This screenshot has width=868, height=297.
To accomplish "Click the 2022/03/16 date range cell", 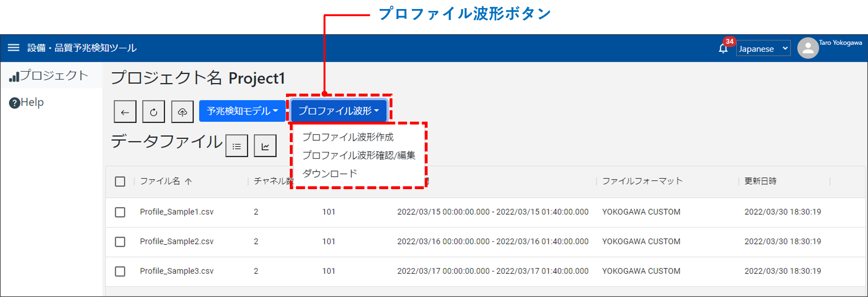I will pyautogui.click(x=493, y=241).
